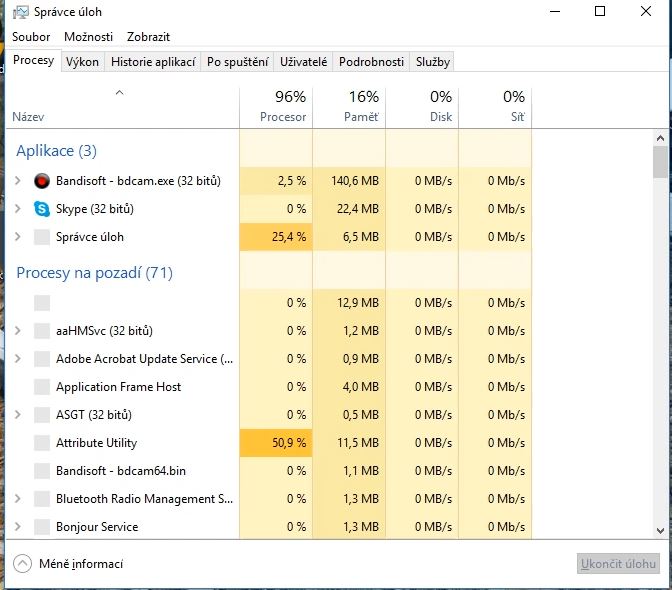Expand the Adobe Acrobat Update Service entry

17,359
